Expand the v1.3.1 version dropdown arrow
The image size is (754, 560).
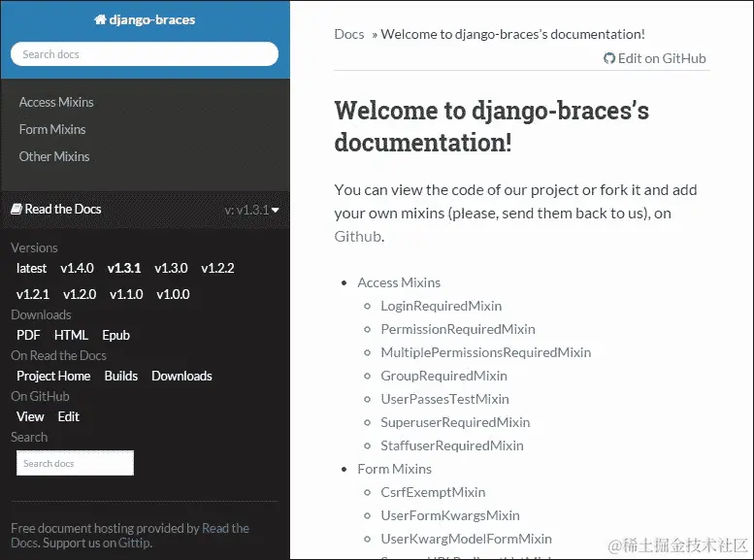(x=275, y=211)
